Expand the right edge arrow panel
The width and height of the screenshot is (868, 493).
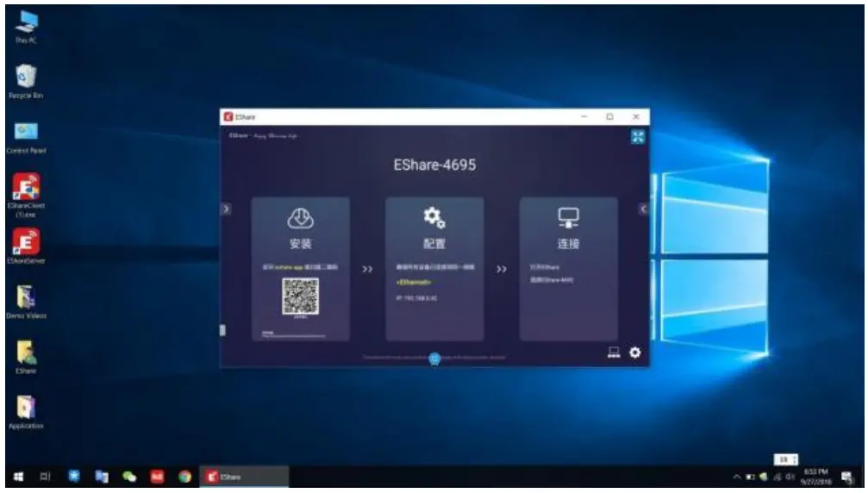643,209
